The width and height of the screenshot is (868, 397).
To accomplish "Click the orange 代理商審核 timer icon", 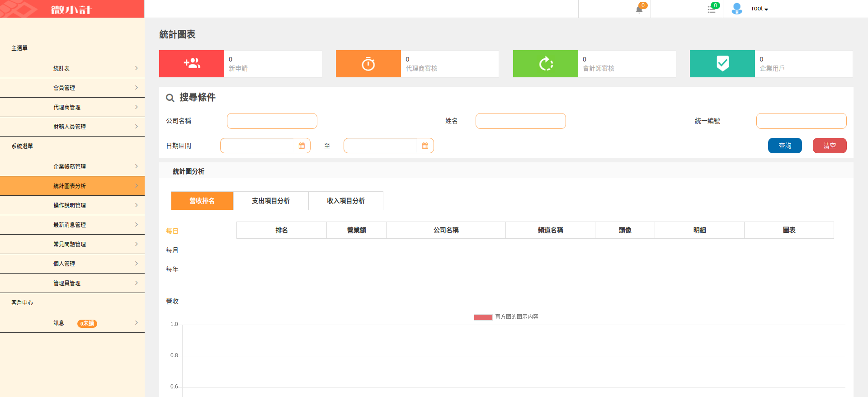I will [x=368, y=64].
